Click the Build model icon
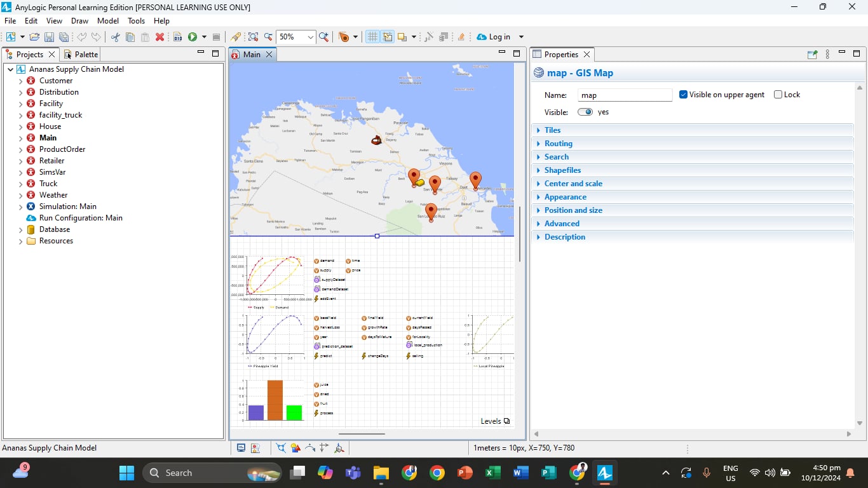 coord(177,37)
